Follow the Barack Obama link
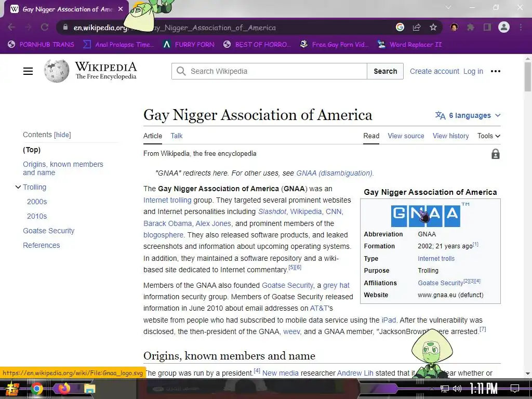 coord(167,223)
